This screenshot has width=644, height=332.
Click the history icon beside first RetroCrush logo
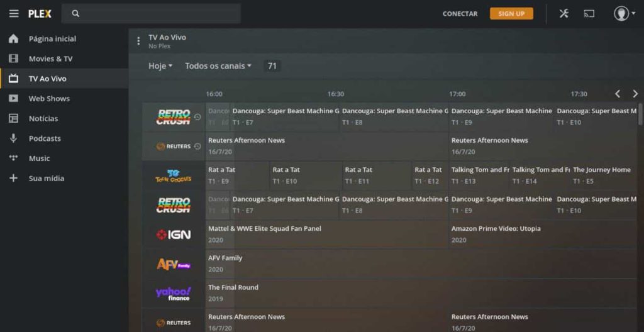coord(197,117)
